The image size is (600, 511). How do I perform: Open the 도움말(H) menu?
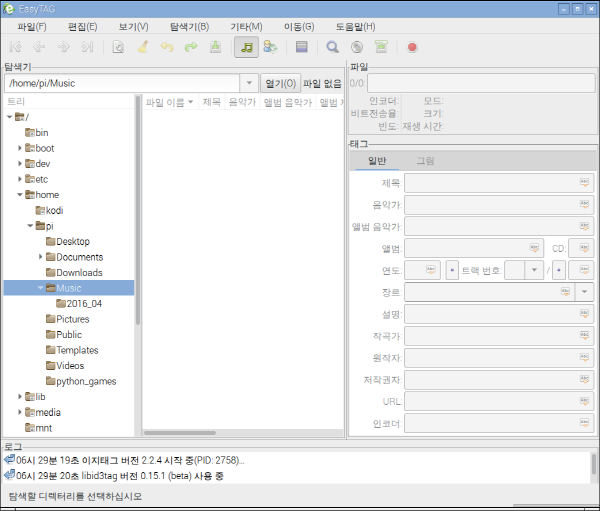(x=355, y=26)
